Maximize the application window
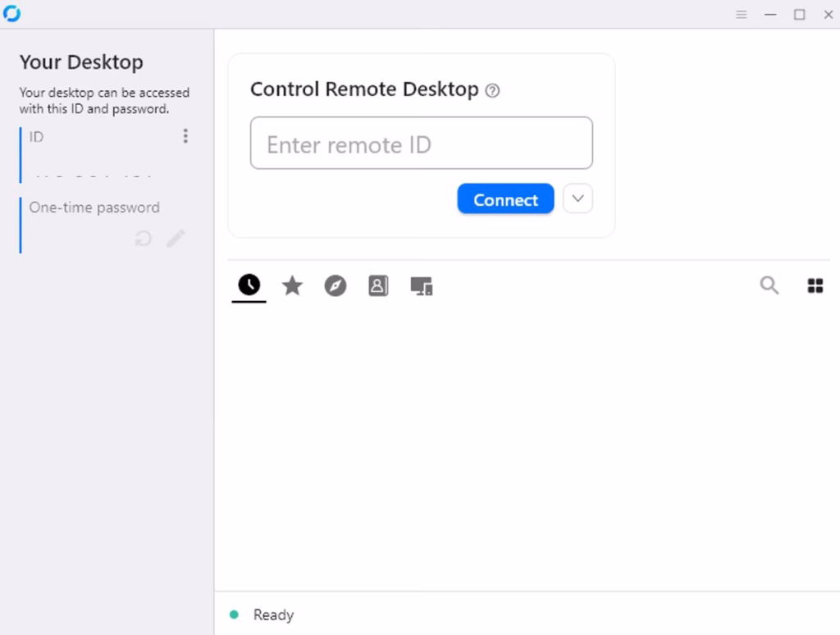This screenshot has height=635, width=840. tap(799, 15)
